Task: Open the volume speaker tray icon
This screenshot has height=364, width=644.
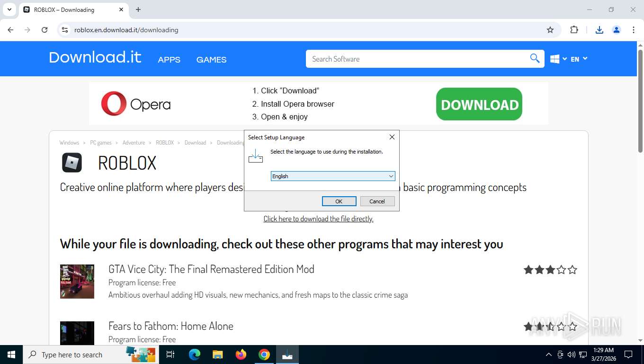Action: pyautogui.click(x=572, y=355)
